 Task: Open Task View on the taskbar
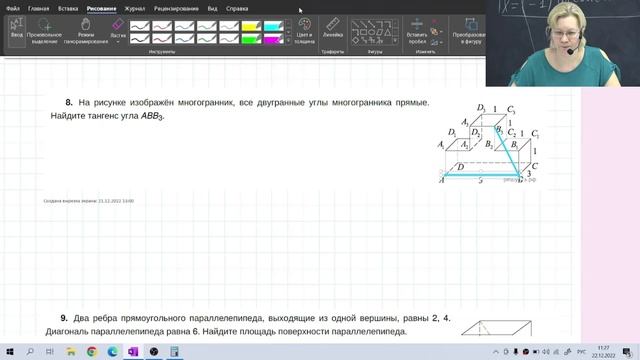pyautogui.click(x=50, y=351)
